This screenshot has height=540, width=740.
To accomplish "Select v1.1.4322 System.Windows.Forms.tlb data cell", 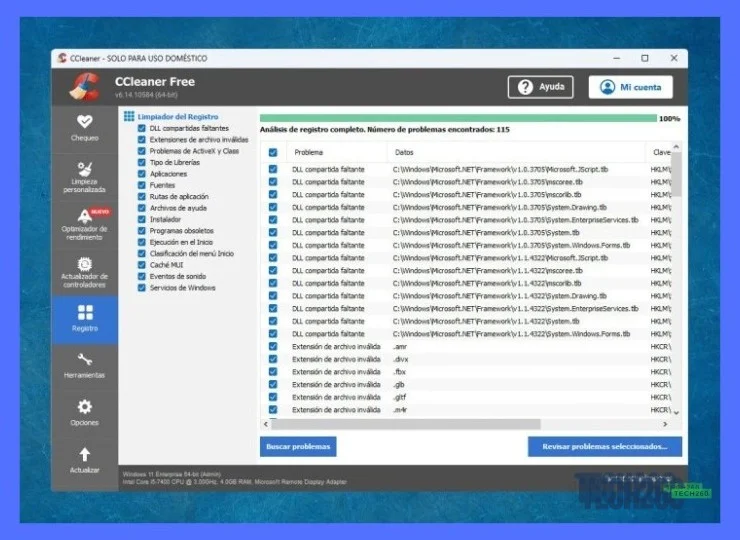I will pyautogui.click(x=511, y=334).
